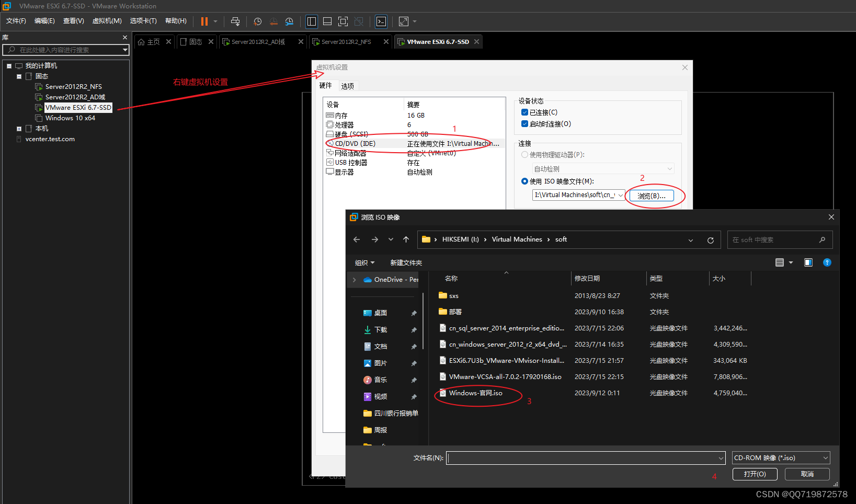Click the Unity mode toolbar icon

pyautogui.click(x=359, y=21)
